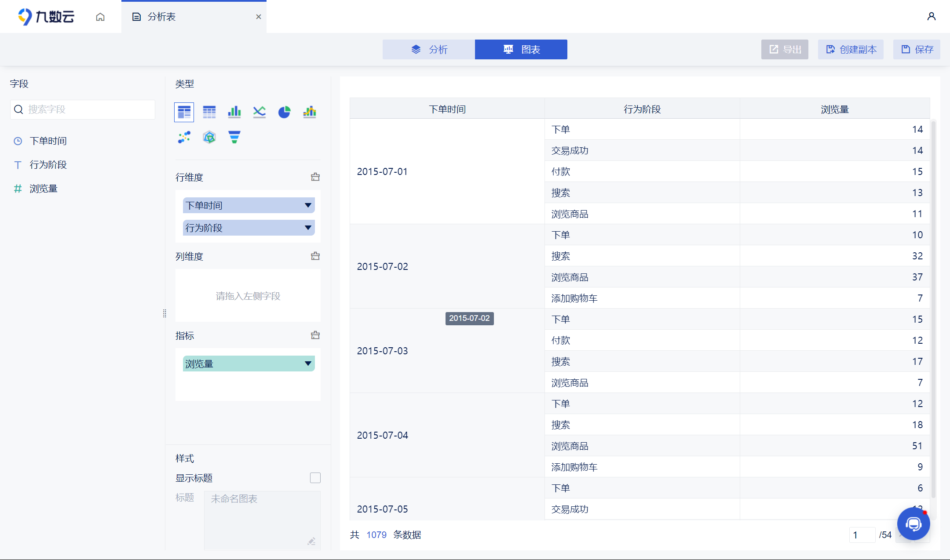The image size is (950, 560).
Task: Choose the radar chart type icon
Action: (x=209, y=137)
